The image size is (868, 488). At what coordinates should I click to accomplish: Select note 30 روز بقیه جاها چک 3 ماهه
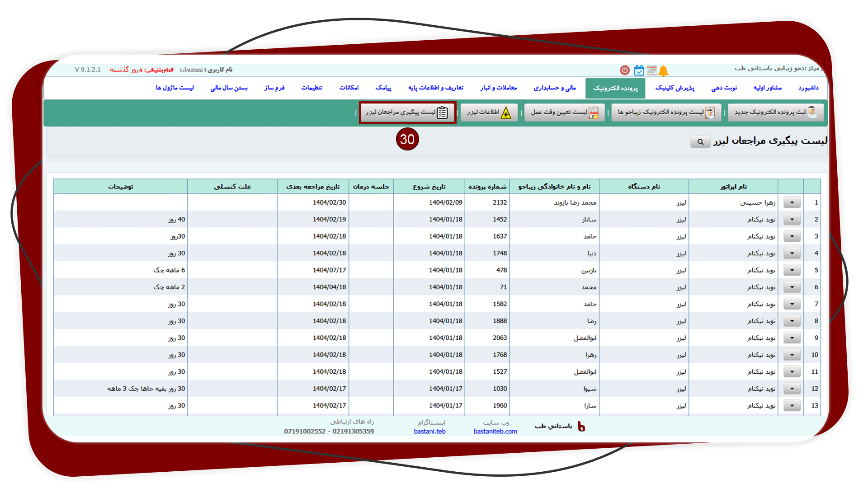pyautogui.click(x=146, y=389)
